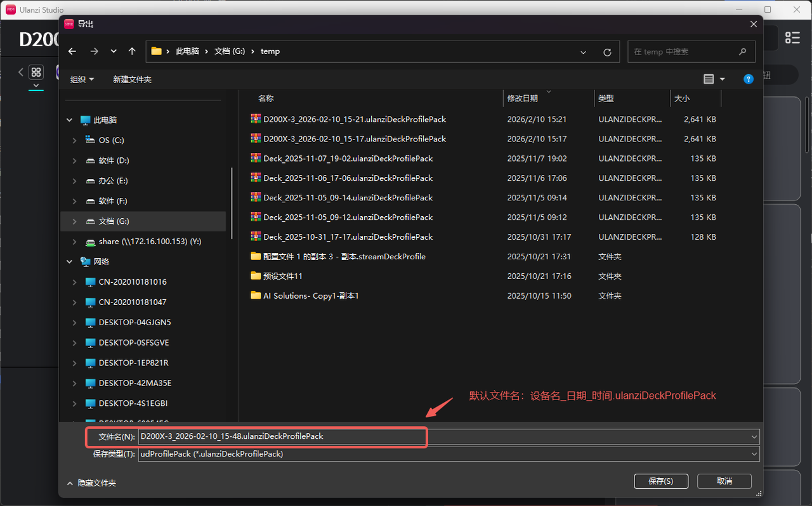Screen dimensions: 812x506
Task: Click the 文件名 input field
Action: pyautogui.click(x=444, y=436)
